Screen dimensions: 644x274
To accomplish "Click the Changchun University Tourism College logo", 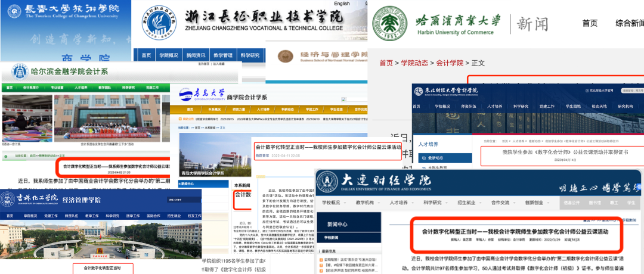I will [13, 13].
